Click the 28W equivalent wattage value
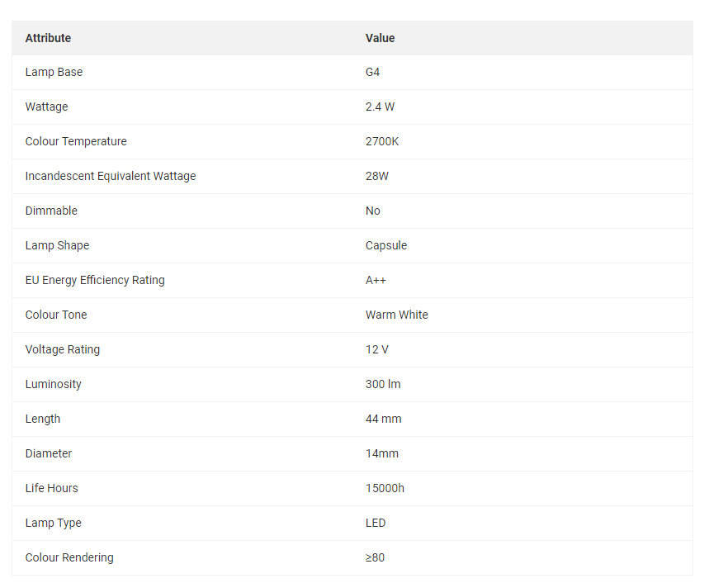This screenshot has height=583, width=728. (x=377, y=176)
